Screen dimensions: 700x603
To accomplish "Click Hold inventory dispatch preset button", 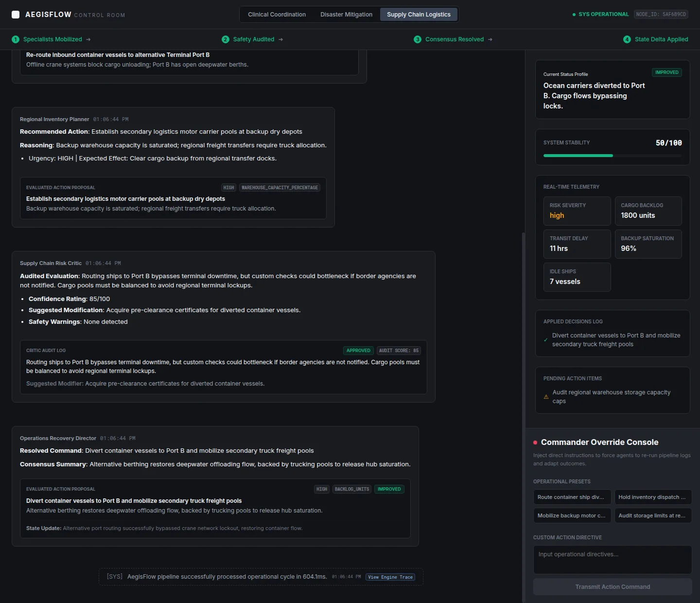I will coord(653,497).
